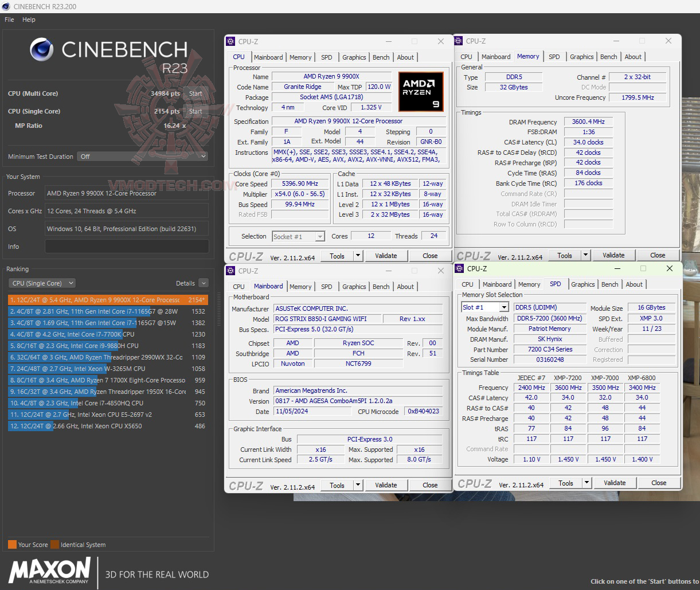Screen dimensions: 700x590
Task: Open Tools dropdown arrow in SPD window
Action: pos(587,483)
